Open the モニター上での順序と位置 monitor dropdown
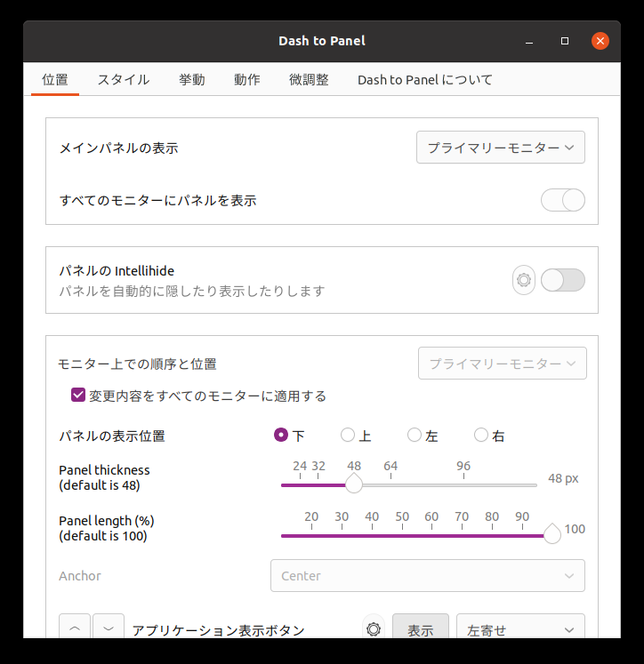This screenshot has width=644, height=664. coord(502,364)
